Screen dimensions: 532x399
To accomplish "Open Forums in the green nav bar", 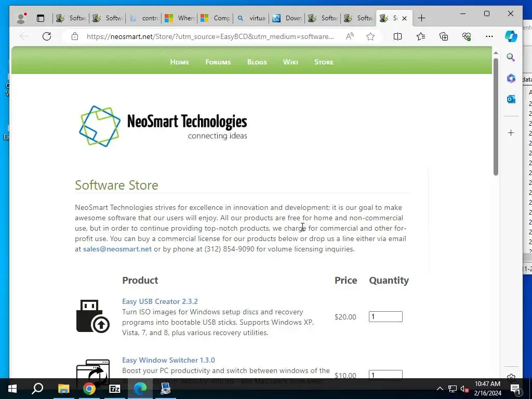I will 218,62.
